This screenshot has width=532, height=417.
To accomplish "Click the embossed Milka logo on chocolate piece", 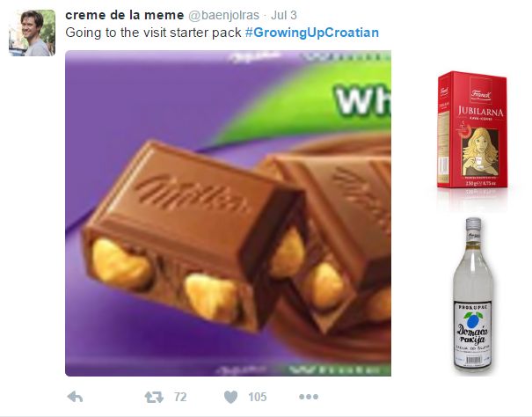I will point(191,194).
